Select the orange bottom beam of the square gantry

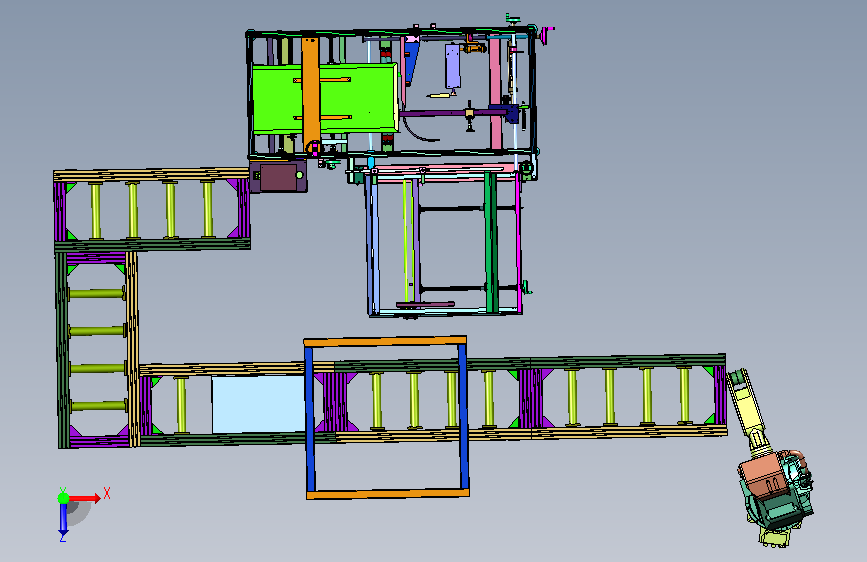click(x=388, y=493)
